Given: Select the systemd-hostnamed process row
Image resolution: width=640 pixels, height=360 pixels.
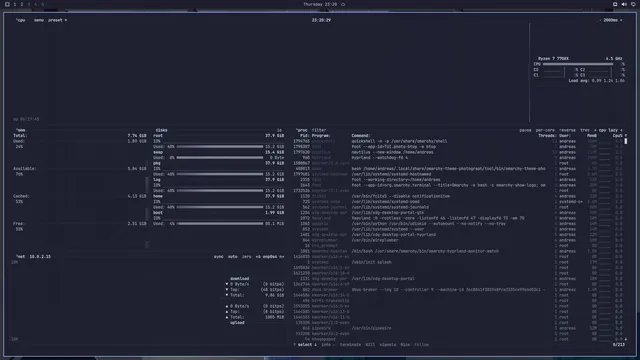Looking at the screenshot, I should [x=458, y=174].
